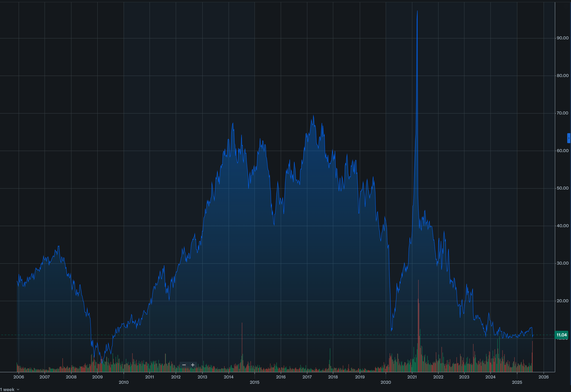571x392 pixels.
Task: Click the 2020 label on time axis
Action: tap(386, 382)
